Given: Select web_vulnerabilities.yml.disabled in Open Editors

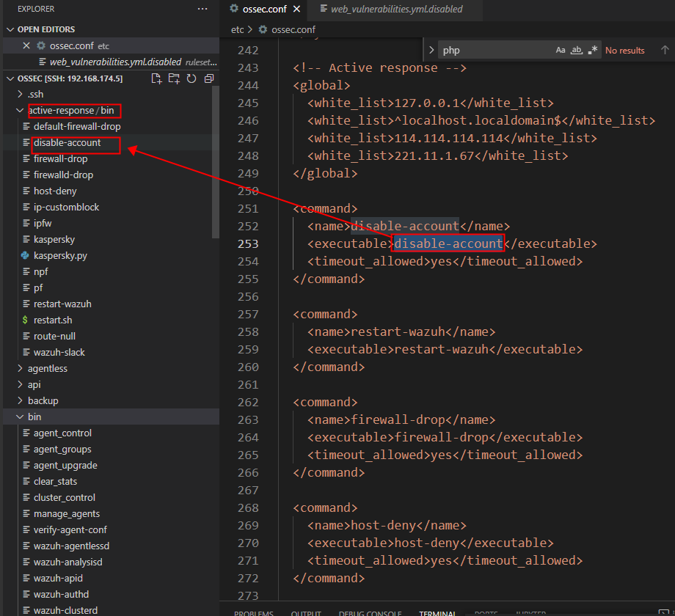Looking at the screenshot, I should click(x=111, y=62).
